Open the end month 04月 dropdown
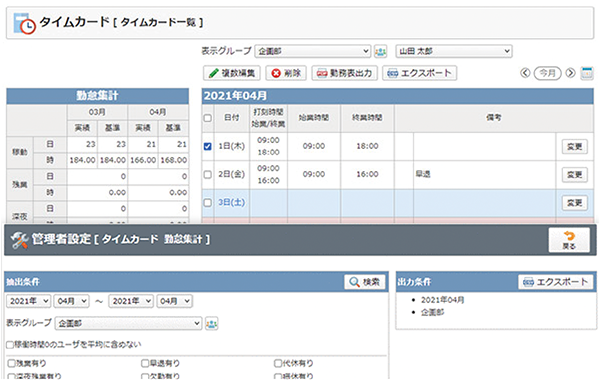Screen dimensions: 600x380 click(174, 301)
